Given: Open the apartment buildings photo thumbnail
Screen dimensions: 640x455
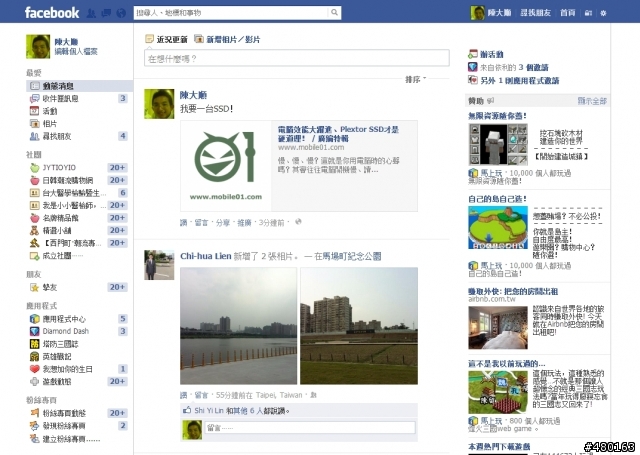Looking at the screenshot, I should [359, 326].
